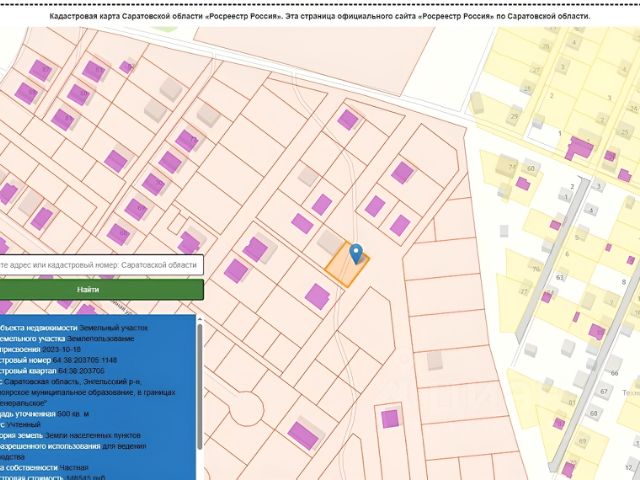Image resolution: width=640 pixels, height=480 pixels.
Task: Click ownership form value Частная
Action: pyautogui.click(x=74, y=468)
